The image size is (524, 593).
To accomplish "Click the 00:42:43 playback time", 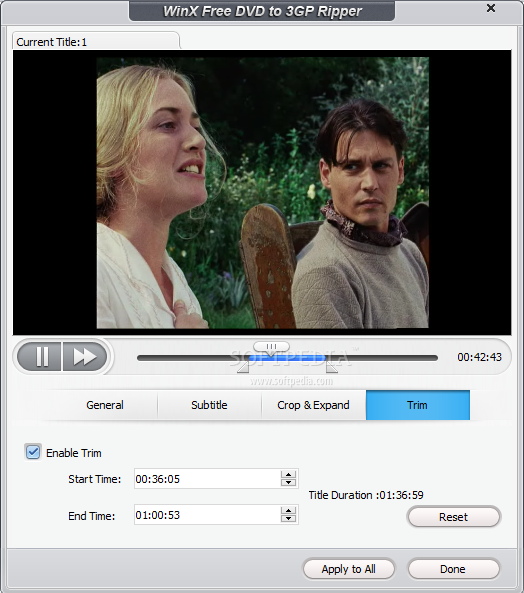I will (x=479, y=357).
